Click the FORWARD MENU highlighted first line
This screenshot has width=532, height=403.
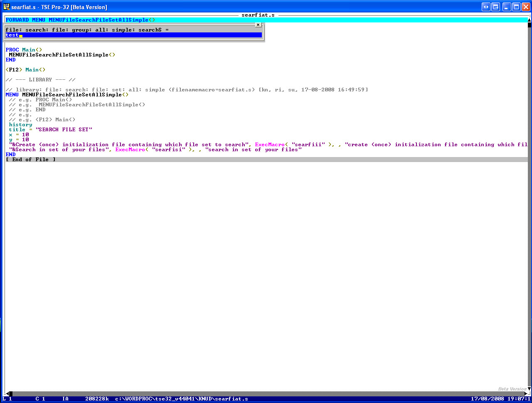pos(266,20)
